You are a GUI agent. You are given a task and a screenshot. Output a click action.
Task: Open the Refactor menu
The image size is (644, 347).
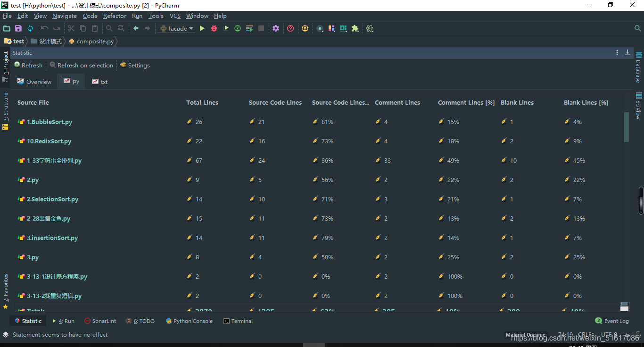(115, 16)
